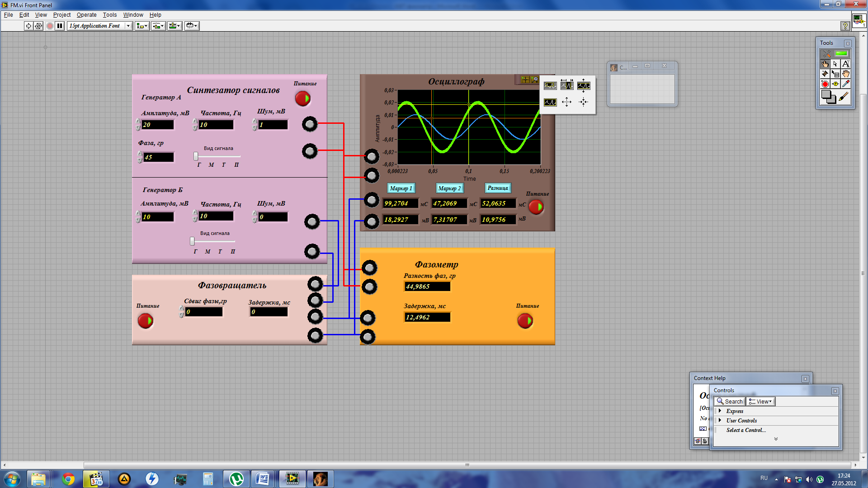
Task: Choose the horizontal X-zoom graph tool
Action: pyautogui.click(x=567, y=85)
